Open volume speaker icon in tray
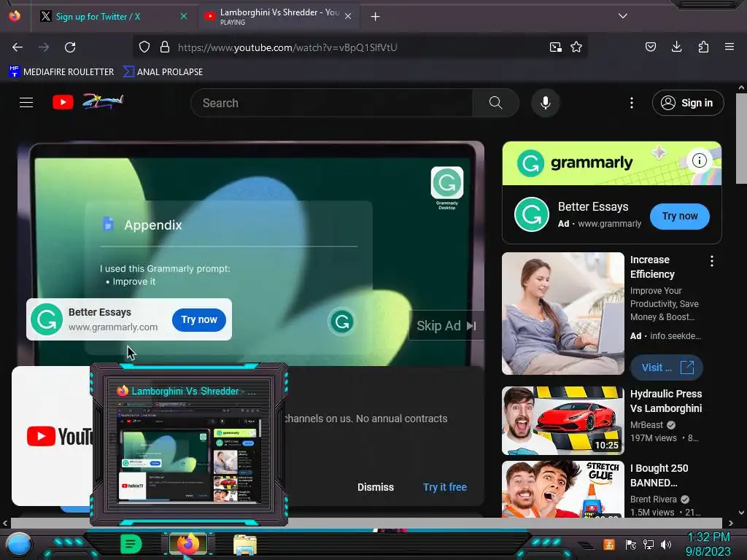This screenshot has width=747, height=560. pyautogui.click(x=666, y=545)
